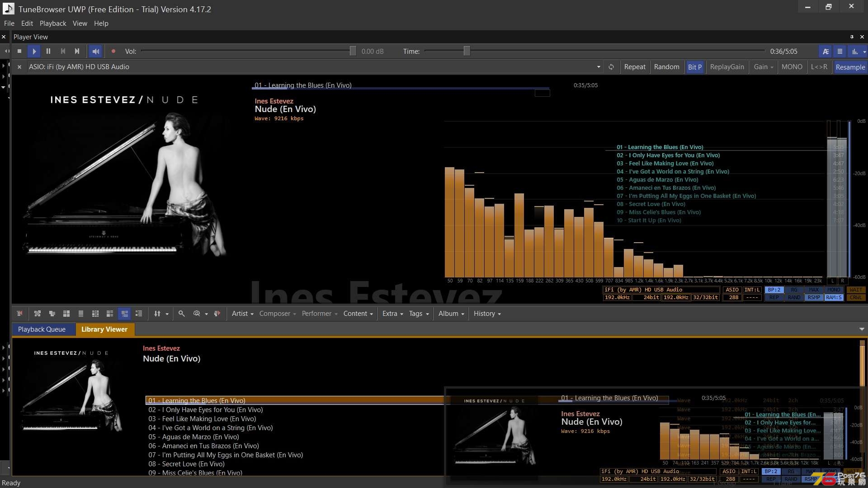Viewport: 868px width, 488px height.
Task: Toggle the Resample option
Action: coord(850,67)
